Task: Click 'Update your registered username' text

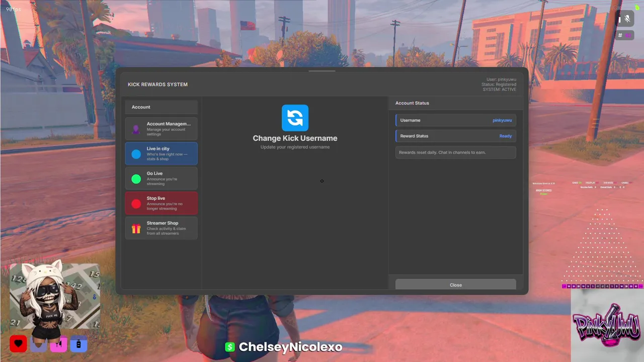Action: tap(295, 147)
